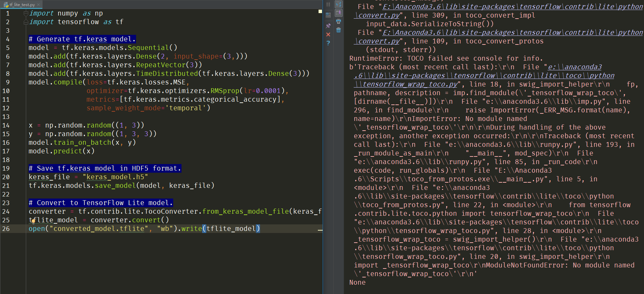Click 'save_model' on line 21
This screenshot has width=644, height=294.
tap(115, 186)
